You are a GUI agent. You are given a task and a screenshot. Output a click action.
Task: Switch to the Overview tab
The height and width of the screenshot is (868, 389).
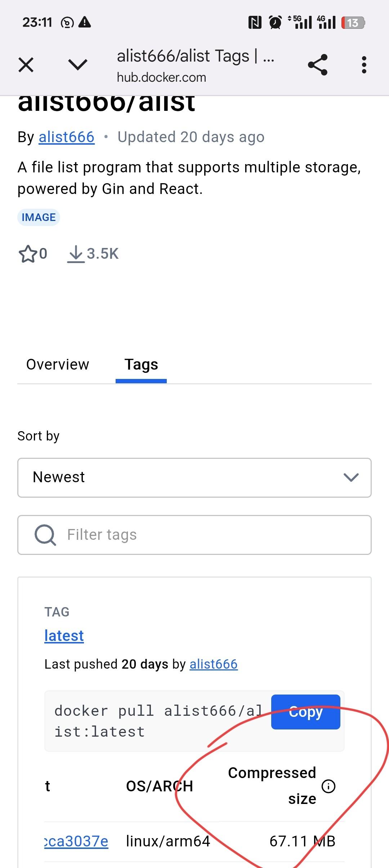tap(58, 365)
